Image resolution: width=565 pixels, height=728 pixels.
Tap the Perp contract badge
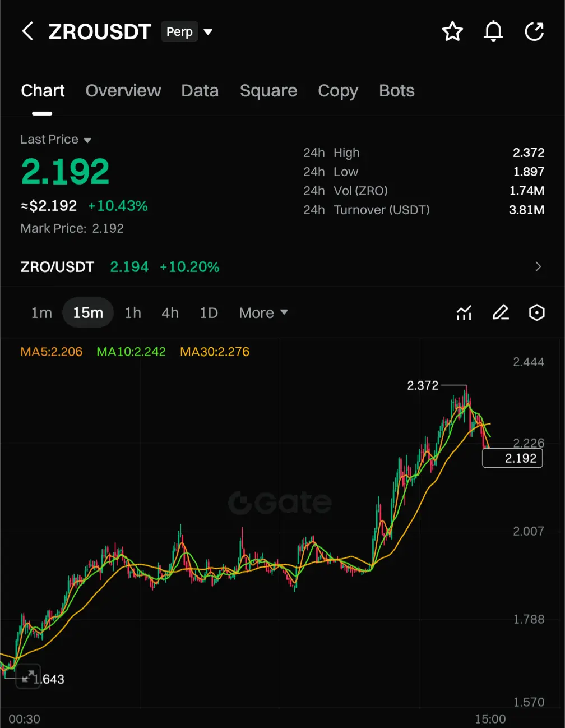coord(179,32)
